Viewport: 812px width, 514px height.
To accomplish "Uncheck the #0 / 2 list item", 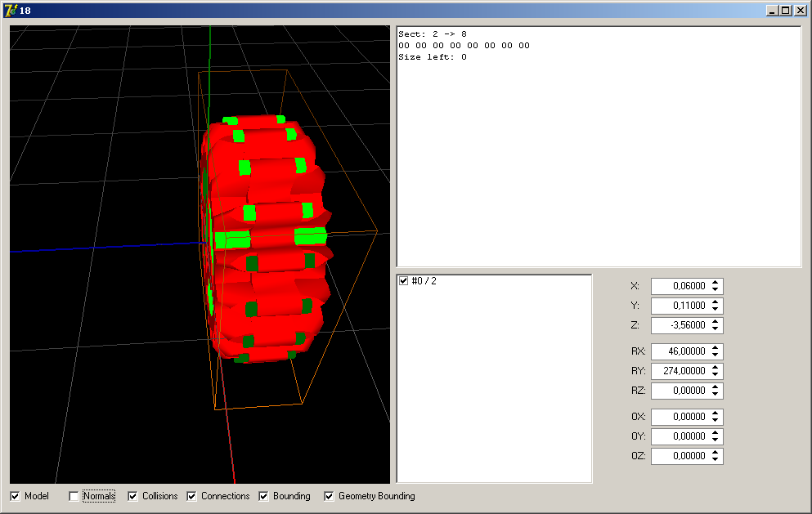I will tap(403, 281).
